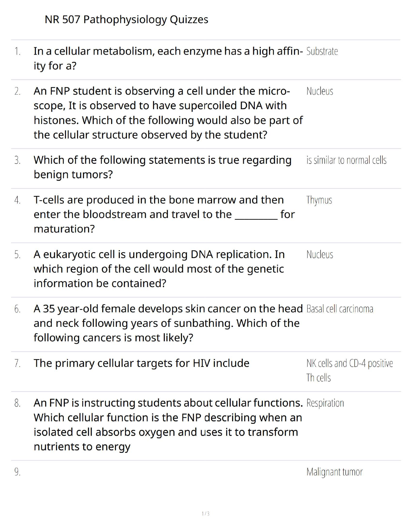Screen dimensions: 411x532
Task: Select the "Thymus" answer
Action: pos(319,200)
